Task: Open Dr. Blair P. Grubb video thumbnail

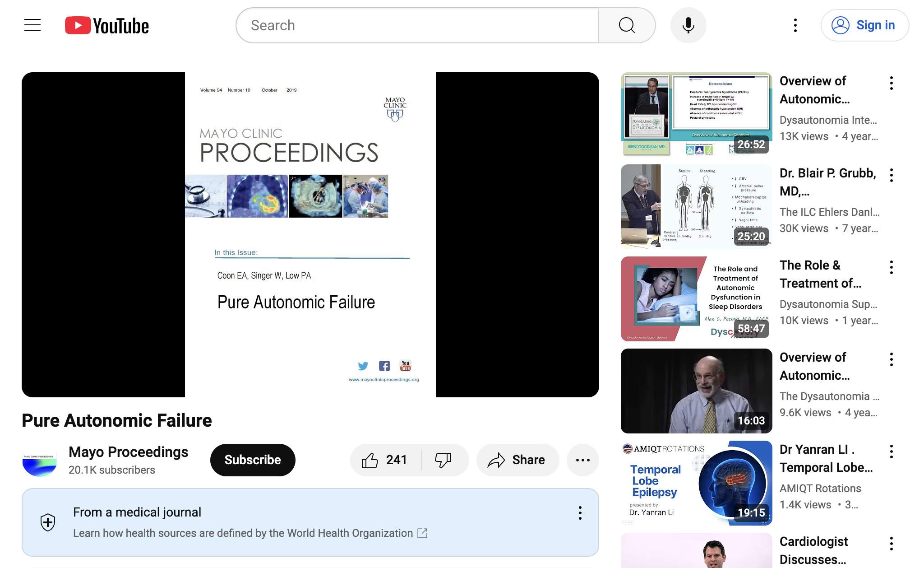Action: 697,207
